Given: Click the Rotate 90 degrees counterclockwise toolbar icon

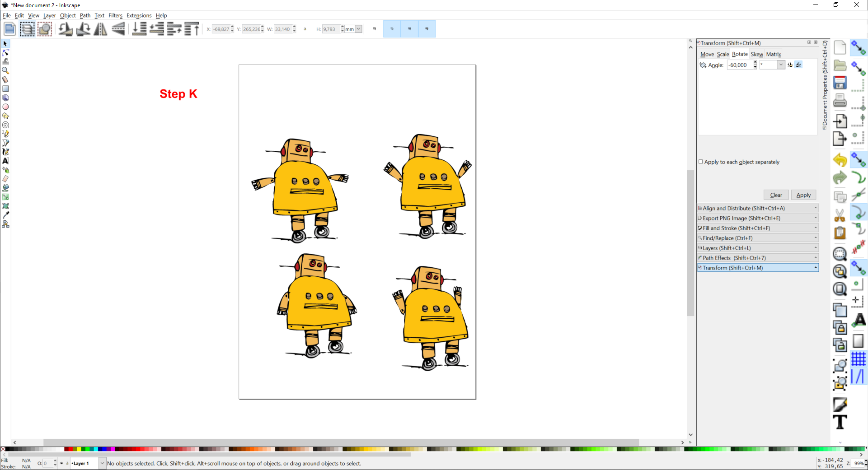Looking at the screenshot, I should point(66,29).
